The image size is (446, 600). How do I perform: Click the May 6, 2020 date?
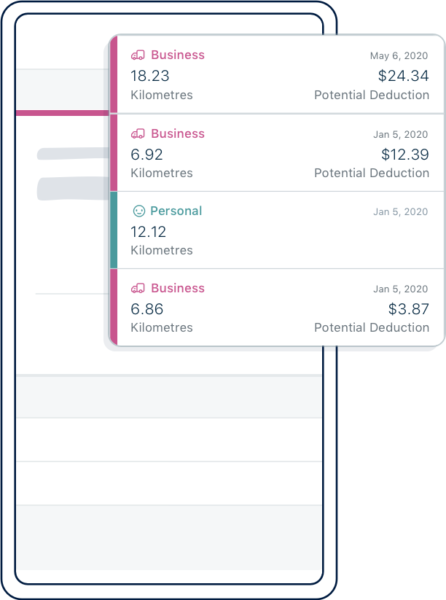coord(399,56)
